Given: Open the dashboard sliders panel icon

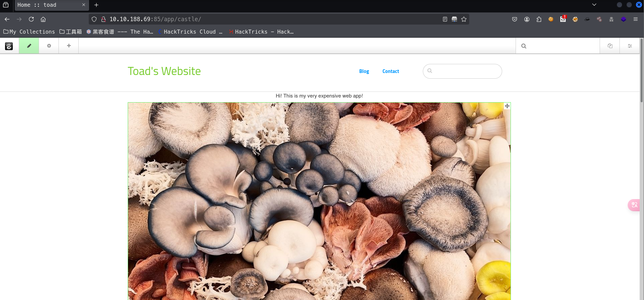Looking at the screenshot, I should (x=630, y=46).
